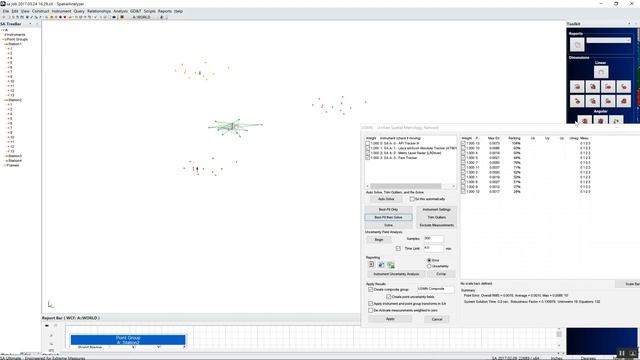Expand the Instruments tree node

(x=4, y=35)
